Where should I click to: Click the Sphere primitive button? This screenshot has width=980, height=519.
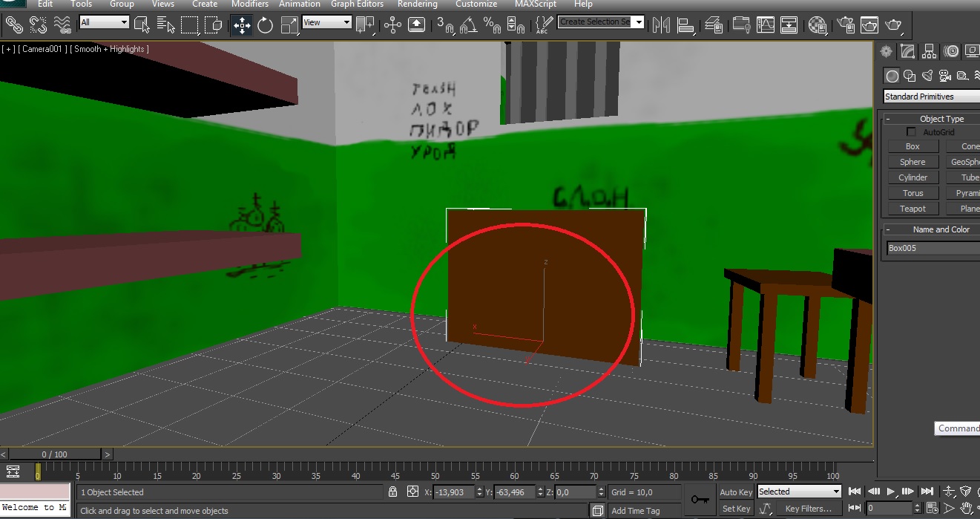coord(912,162)
